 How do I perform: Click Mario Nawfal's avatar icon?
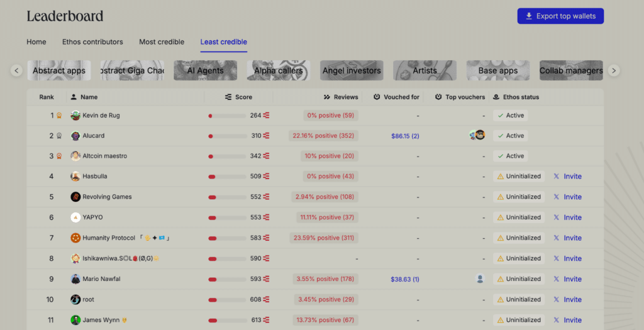(x=75, y=279)
